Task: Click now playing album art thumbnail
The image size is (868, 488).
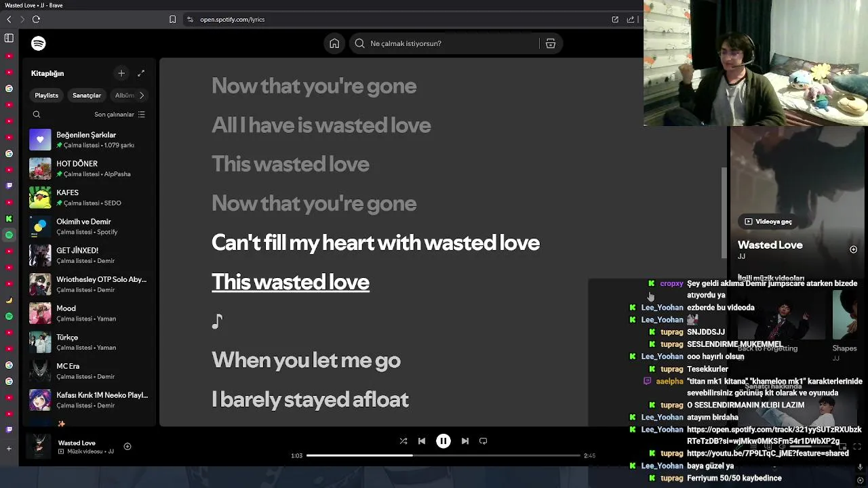Action: point(39,446)
